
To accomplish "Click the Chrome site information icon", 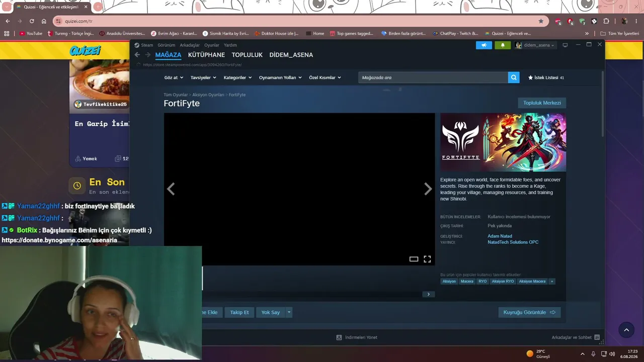I will [x=58, y=21].
